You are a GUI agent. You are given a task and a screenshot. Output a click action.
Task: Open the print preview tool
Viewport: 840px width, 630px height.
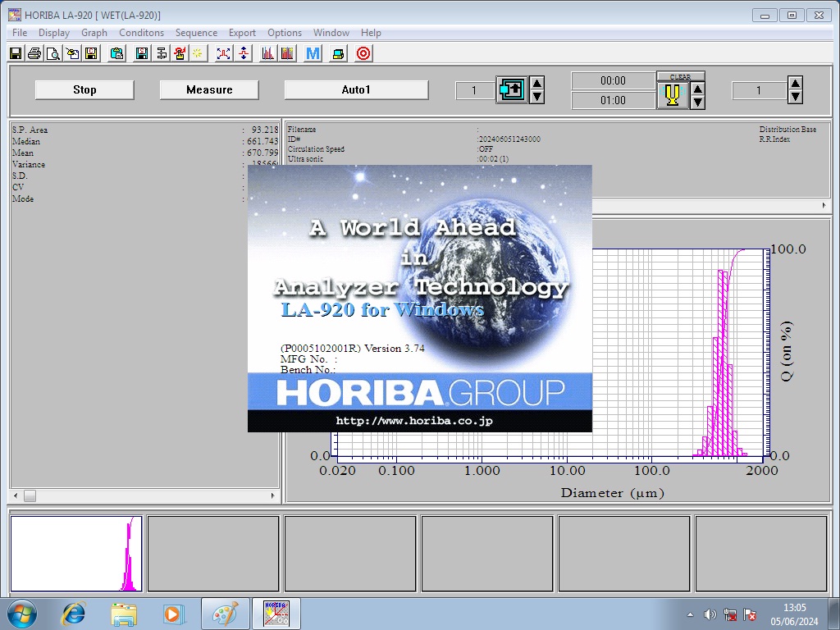pyautogui.click(x=52, y=52)
